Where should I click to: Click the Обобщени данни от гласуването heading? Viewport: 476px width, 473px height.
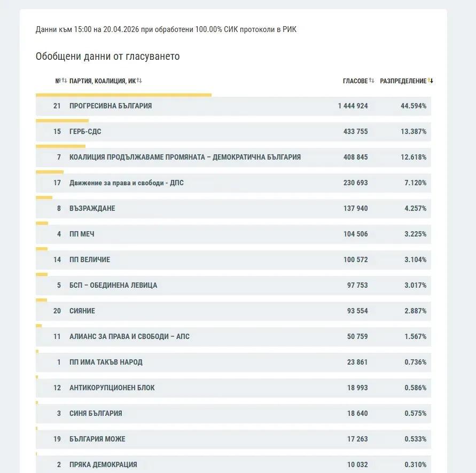pyautogui.click(x=107, y=57)
